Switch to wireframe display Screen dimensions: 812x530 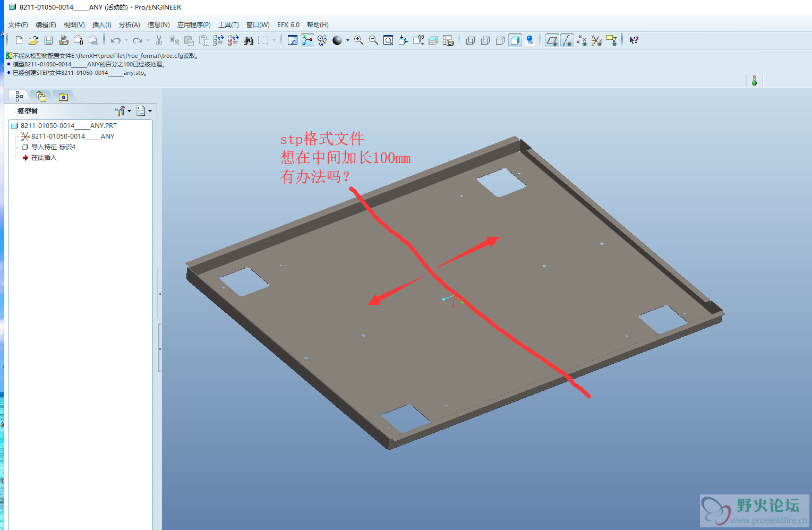tap(471, 40)
